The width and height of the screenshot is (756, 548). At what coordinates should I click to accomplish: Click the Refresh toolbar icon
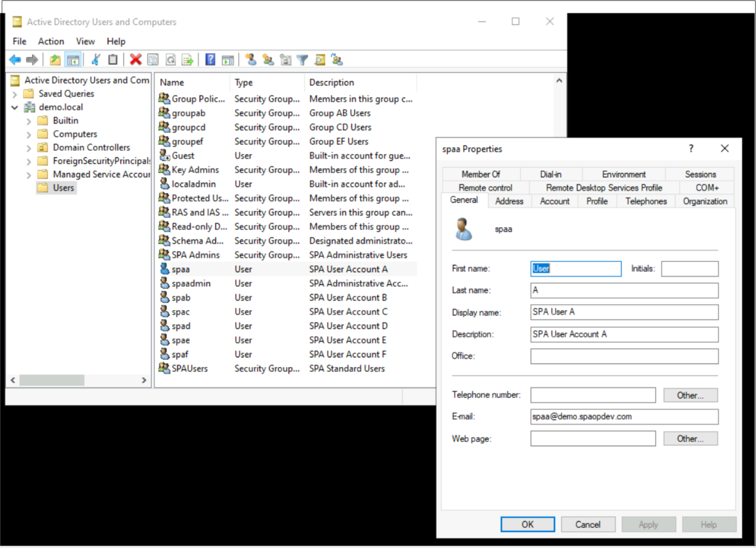[x=171, y=60]
